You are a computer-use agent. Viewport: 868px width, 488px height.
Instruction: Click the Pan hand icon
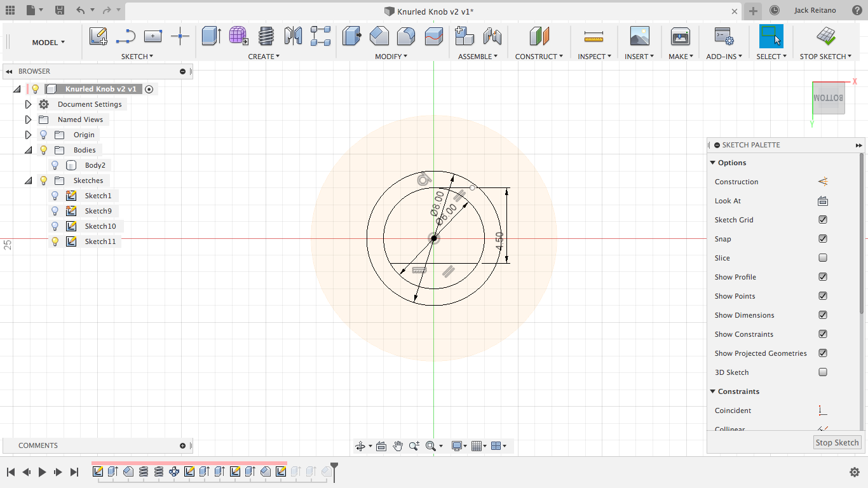point(398,446)
